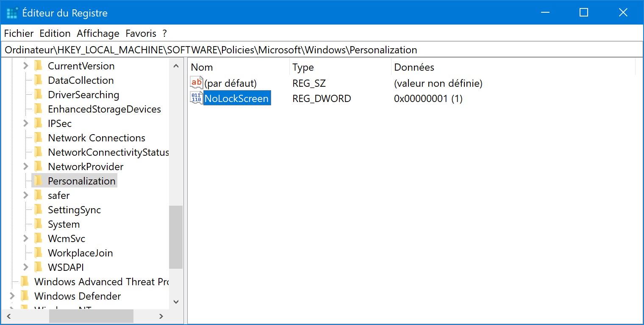Click the WSDAPI folder icon
The height and width of the screenshot is (325, 644).
(x=38, y=267)
